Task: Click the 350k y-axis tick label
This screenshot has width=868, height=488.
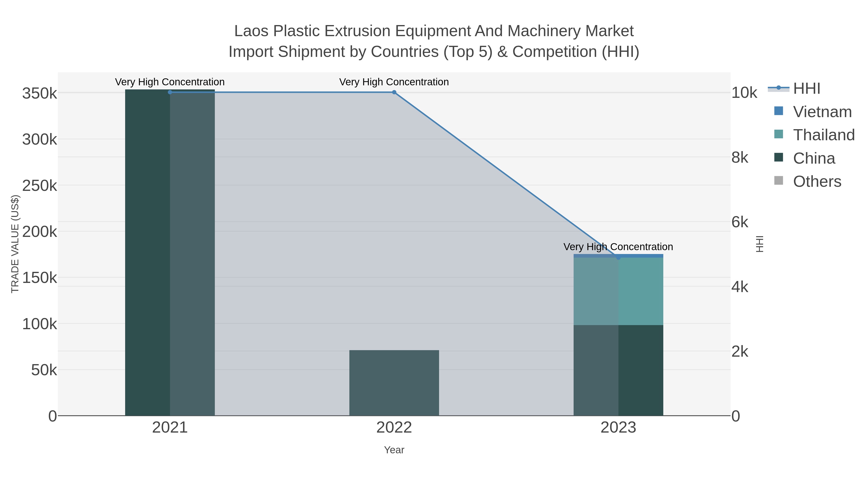Action: click(x=40, y=93)
